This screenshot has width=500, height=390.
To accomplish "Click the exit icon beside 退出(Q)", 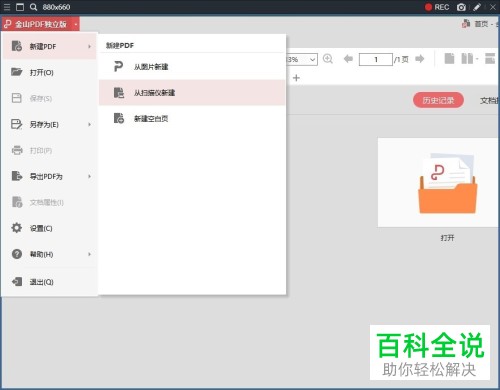I will [x=17, y=282].
